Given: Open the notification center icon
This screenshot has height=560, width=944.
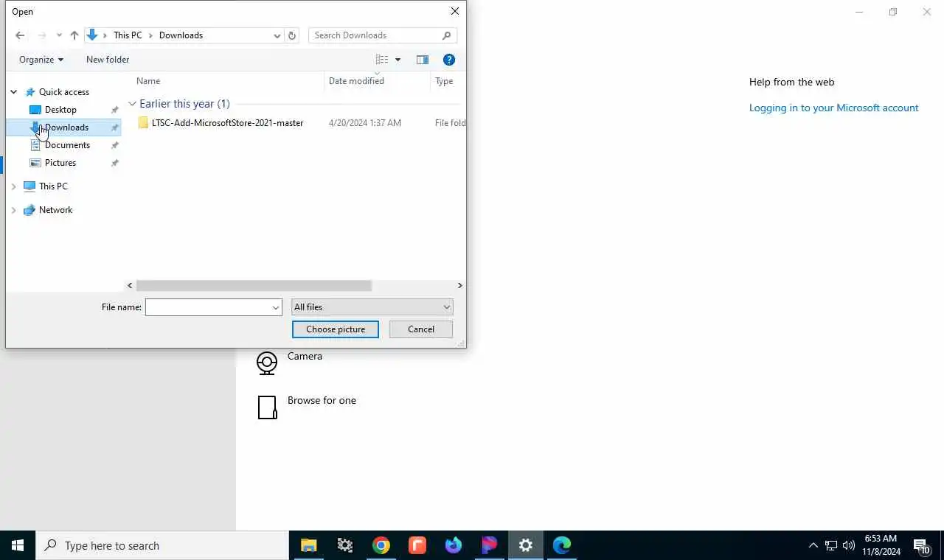Looking at the screenshot, I should (922, 546).
